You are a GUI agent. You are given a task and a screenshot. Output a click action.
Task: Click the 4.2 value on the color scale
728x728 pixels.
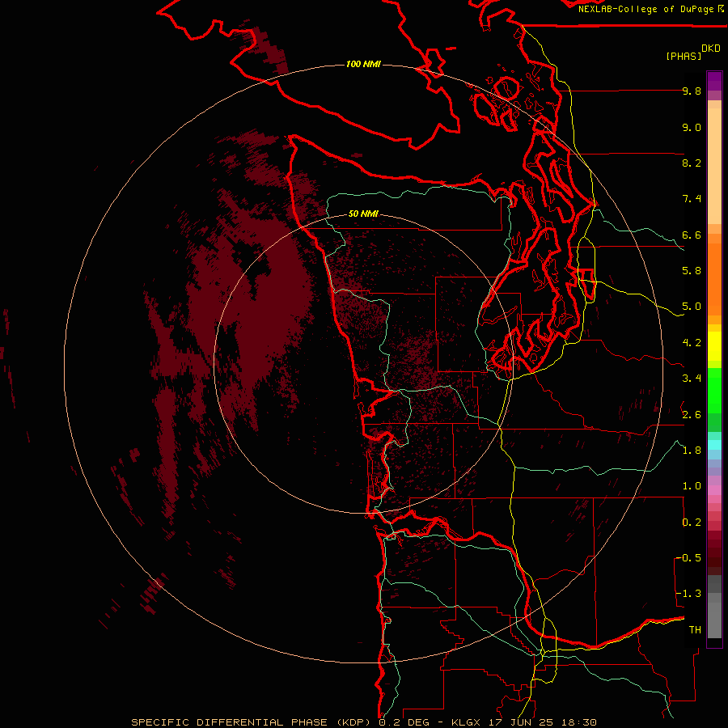point(692,343)
